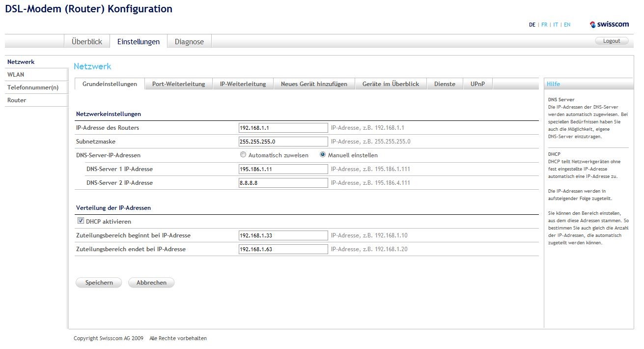This screenshot has width=644, height=349.
Task: Go to the IP-Weiterleitung tab
Action: click(x=243, y=84)
